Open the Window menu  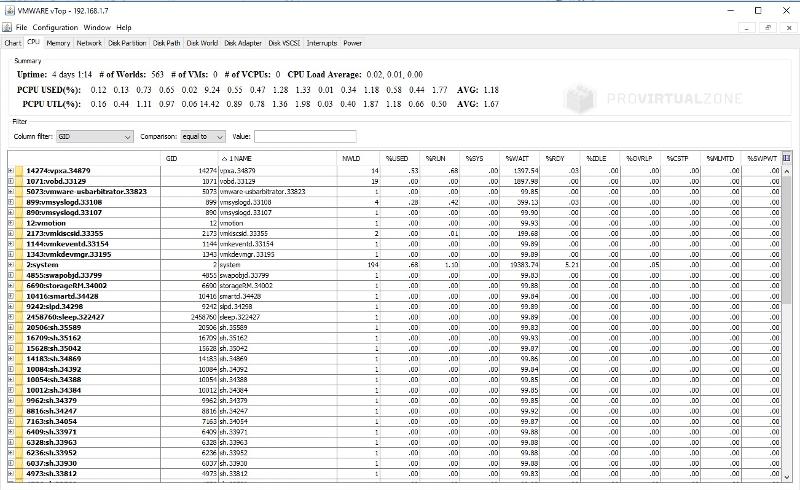click(x=97, y=27)
